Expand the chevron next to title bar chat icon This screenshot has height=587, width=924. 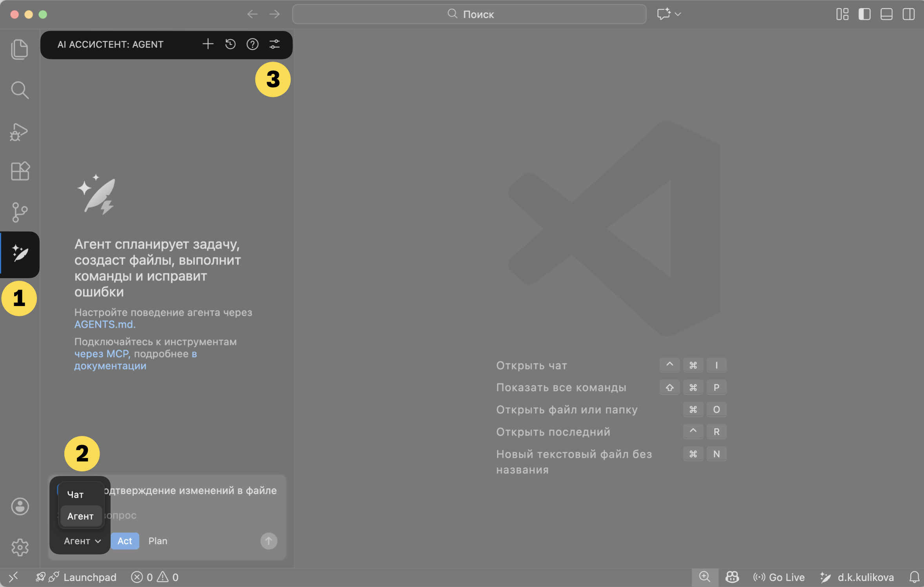pyautogui.click(x=678, y=14)
